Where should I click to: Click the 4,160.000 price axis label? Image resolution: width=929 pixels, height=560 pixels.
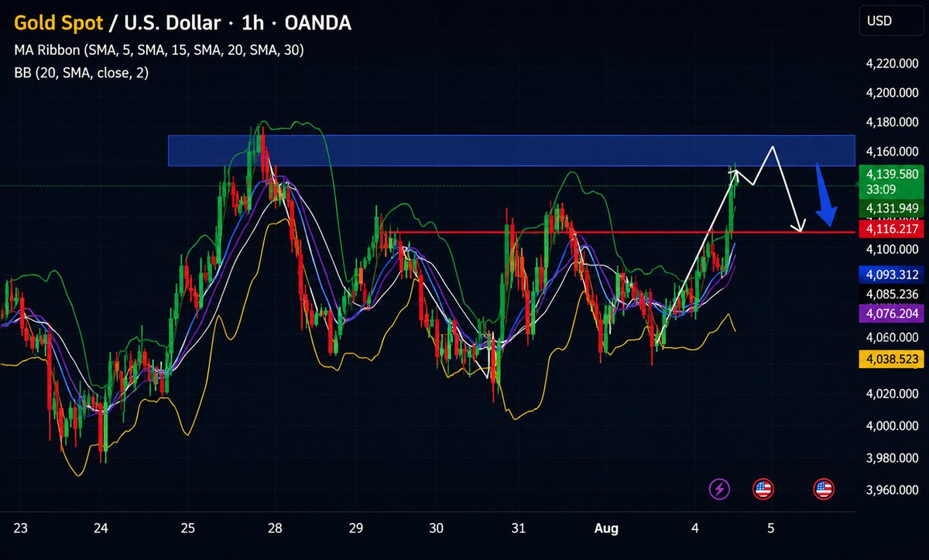click(x=893, y=151)
